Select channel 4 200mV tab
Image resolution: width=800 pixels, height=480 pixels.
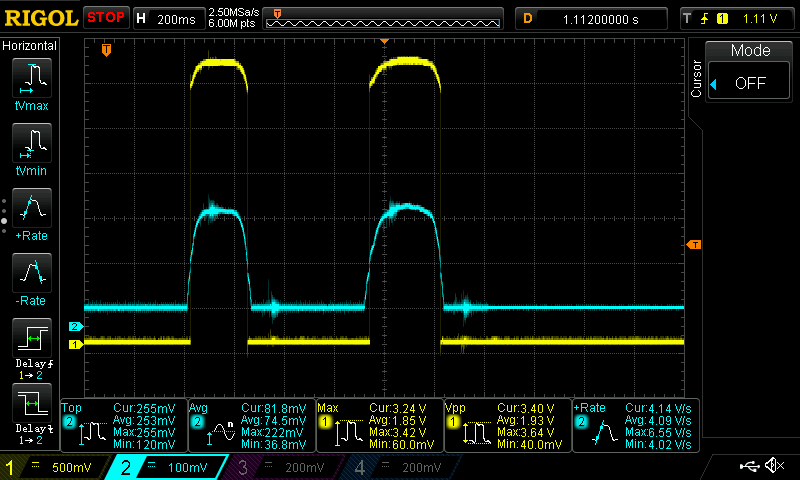point(403,467)
